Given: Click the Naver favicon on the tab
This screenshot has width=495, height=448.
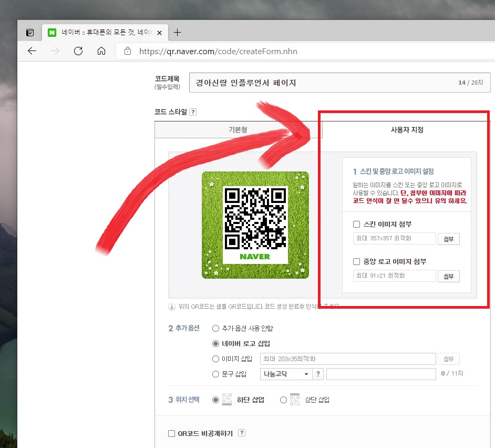Looking at the screenshot, I should click(x=52, y=32).
